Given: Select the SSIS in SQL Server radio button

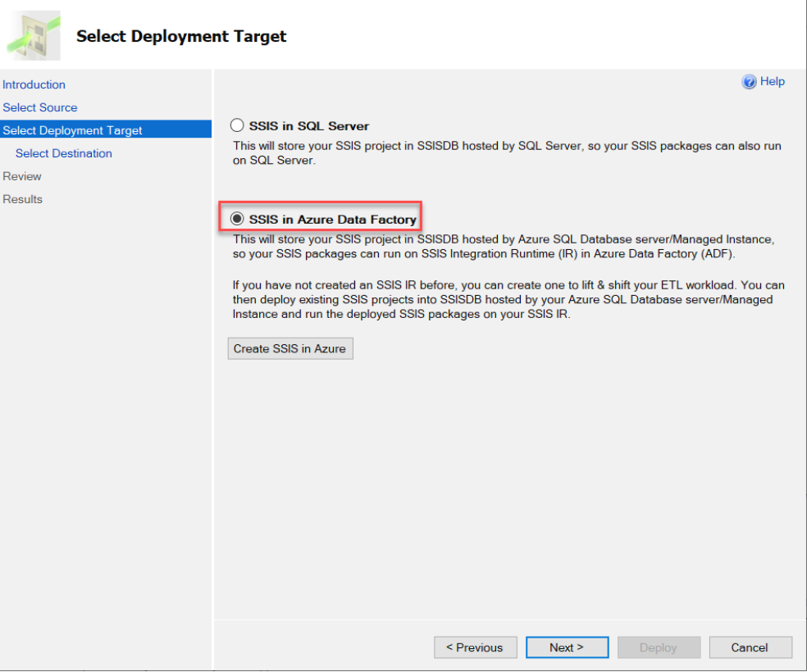Looking at the screenshot, I should (237, 125).
